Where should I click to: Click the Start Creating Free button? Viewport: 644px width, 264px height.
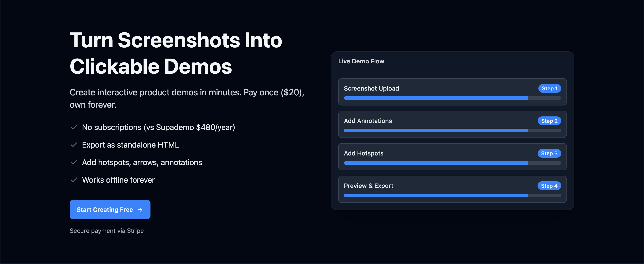110,209
